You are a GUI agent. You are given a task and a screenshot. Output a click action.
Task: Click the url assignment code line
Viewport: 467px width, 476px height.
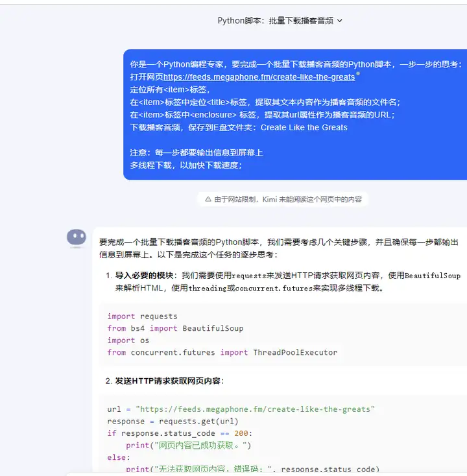241,409
